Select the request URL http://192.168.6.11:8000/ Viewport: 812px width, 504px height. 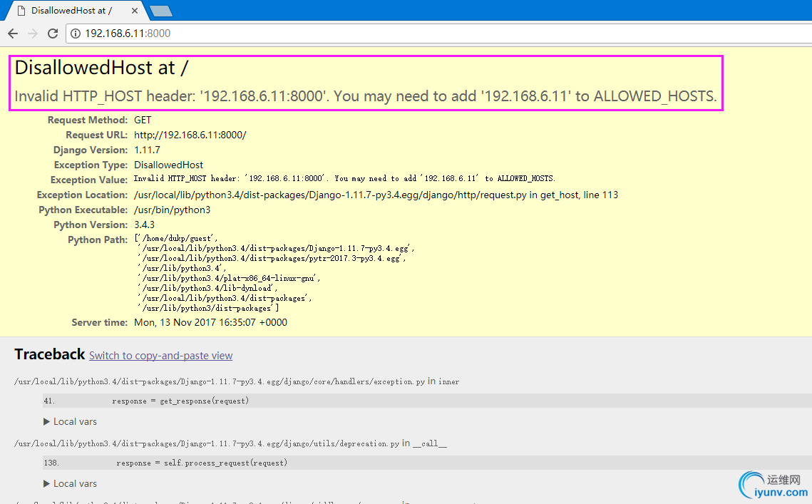pyautogui.click(x=190, y=135)
